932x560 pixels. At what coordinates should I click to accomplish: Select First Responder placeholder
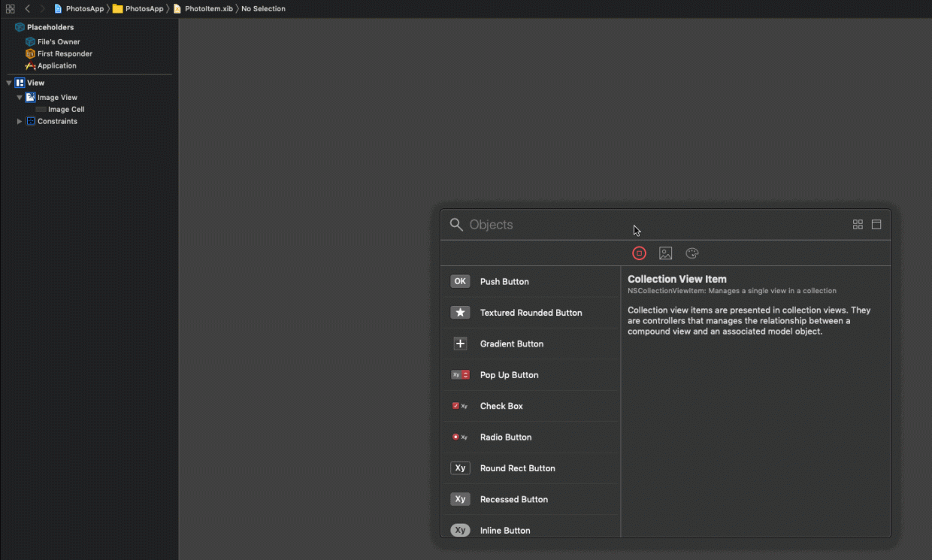[x=65, y=54]
